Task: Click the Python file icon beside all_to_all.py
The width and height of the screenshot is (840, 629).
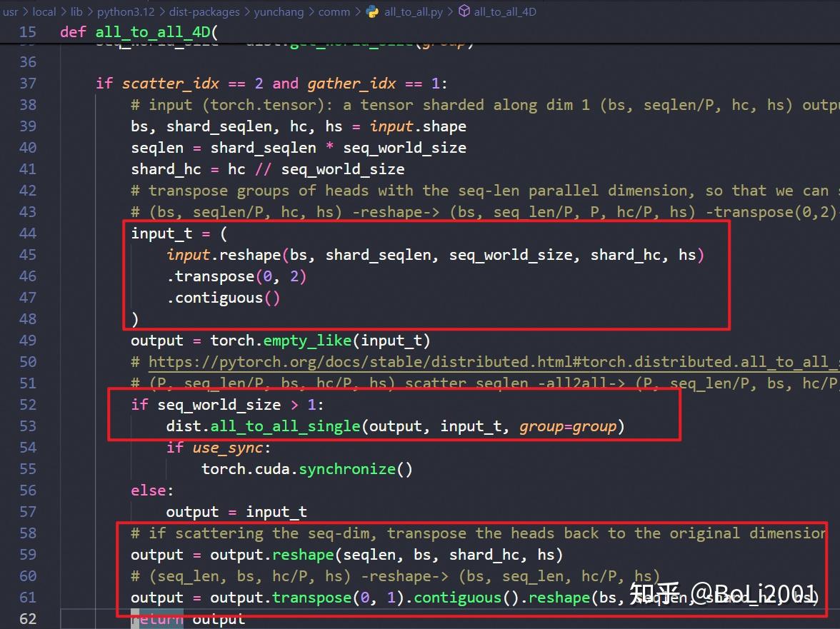Action: point(371,11)
